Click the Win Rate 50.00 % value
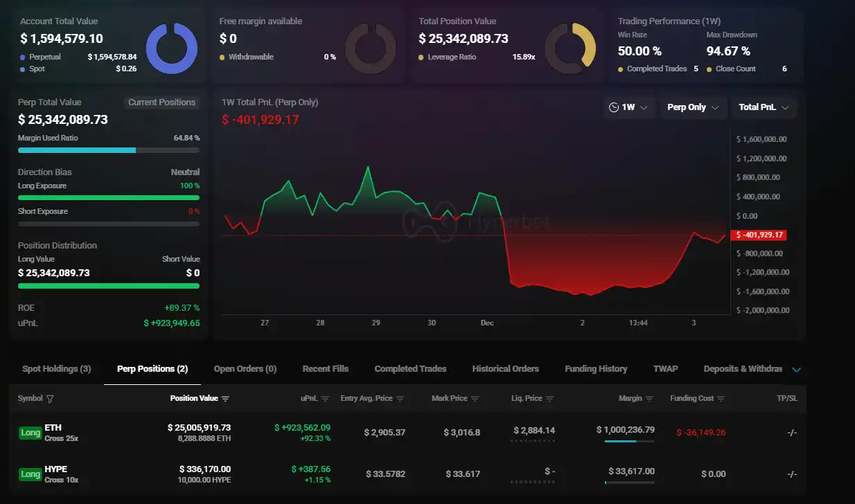The image size is (855, 504). [x=640, y=51]
